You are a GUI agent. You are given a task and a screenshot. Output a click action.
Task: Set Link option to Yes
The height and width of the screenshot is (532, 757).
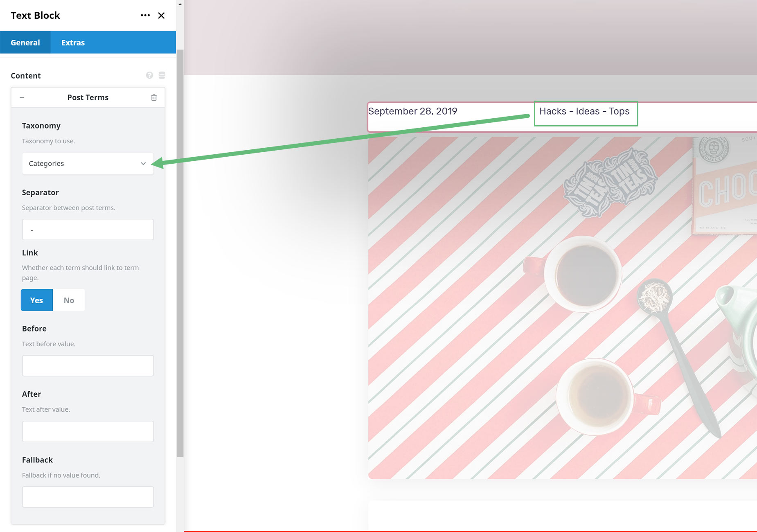pos(37,300)
